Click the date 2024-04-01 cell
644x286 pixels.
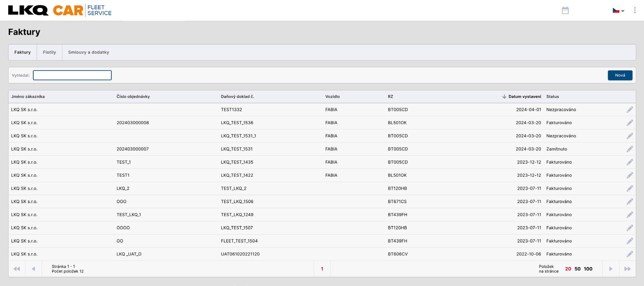coord(528,110)
